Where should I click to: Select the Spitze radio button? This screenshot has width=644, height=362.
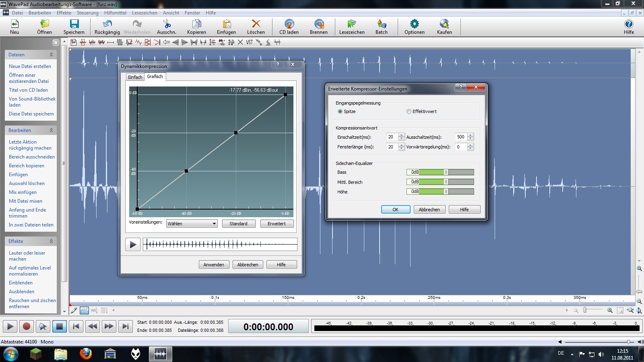coord(340,111)
